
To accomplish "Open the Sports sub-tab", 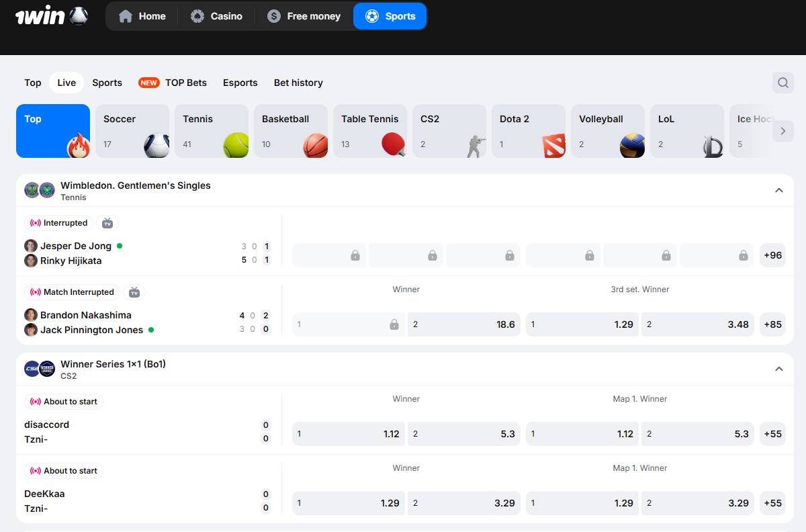I will click(x=107, y=83).
